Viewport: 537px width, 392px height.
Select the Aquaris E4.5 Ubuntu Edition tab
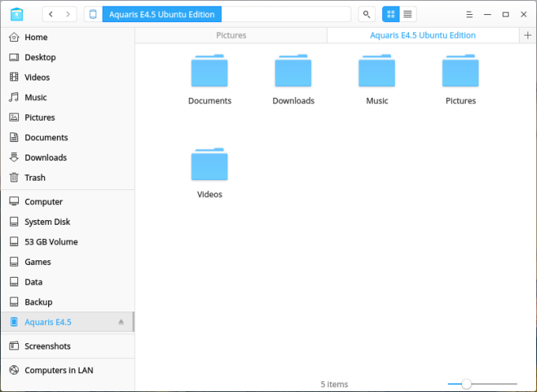[x=423, y=35]
